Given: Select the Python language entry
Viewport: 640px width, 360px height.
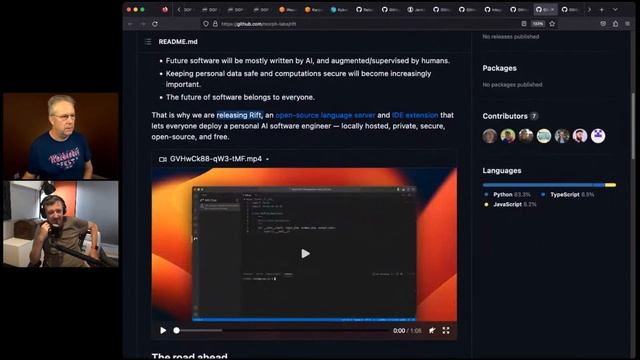Looking at the screenshot, I should click(507, 195).
